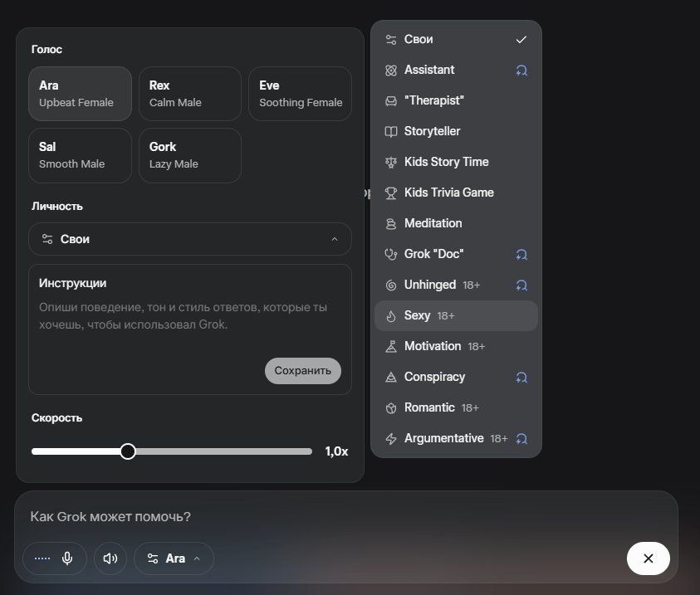Click the icon next to Kids Story Time

pyautogui.click(x=390, y=163)
